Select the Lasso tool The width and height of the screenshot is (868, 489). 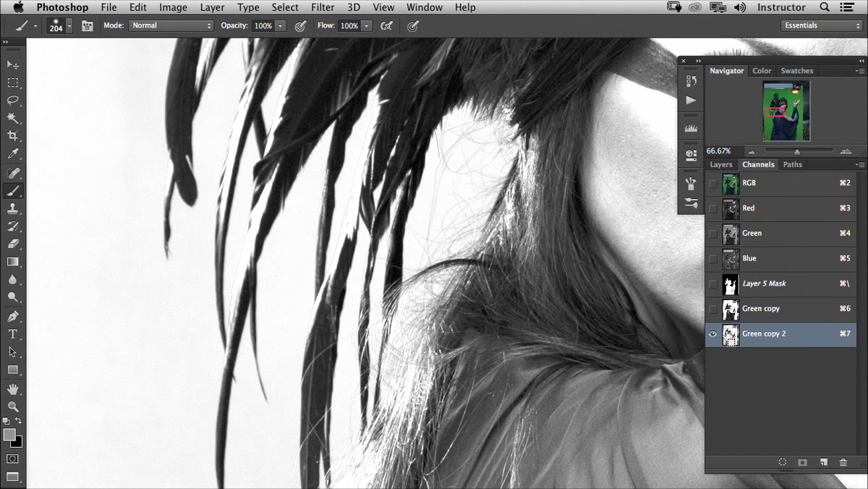point(13,101)
